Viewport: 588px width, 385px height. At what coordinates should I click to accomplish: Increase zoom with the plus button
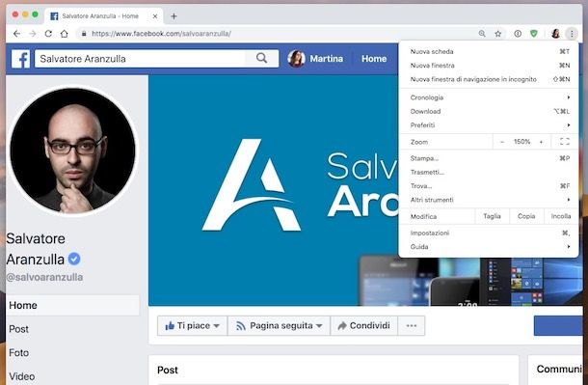(x=541, y=142)
